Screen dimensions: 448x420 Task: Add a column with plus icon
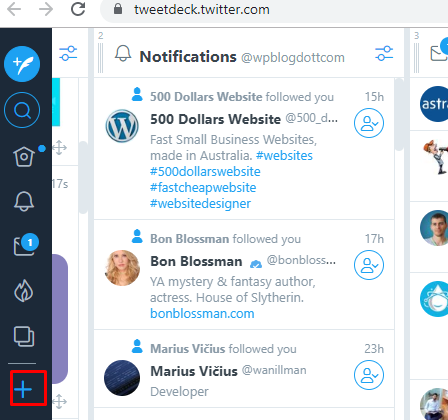click(x=23, y=389)
